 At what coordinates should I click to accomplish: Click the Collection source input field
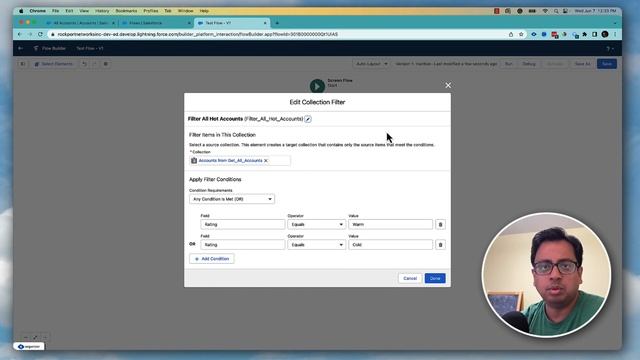(240, 161)
